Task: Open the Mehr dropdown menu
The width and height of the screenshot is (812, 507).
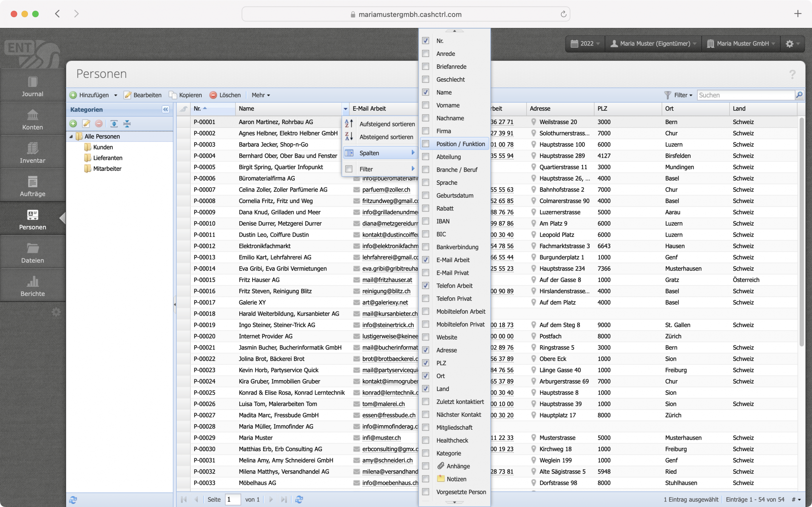Action: 260,95
